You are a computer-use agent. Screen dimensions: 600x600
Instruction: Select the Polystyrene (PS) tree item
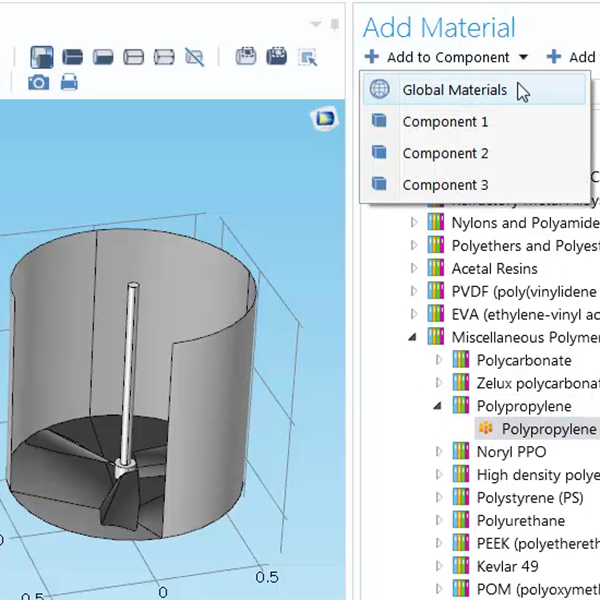(529, 498)
